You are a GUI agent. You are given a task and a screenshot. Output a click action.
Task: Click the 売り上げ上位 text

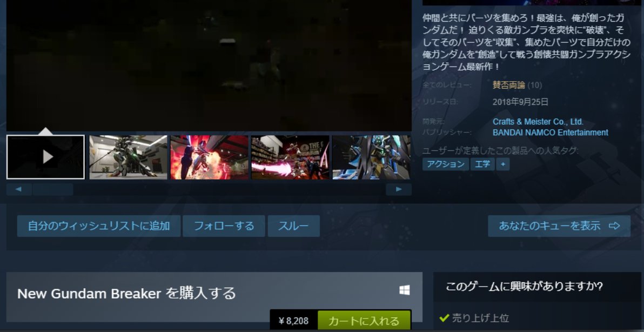coord(480,318)
